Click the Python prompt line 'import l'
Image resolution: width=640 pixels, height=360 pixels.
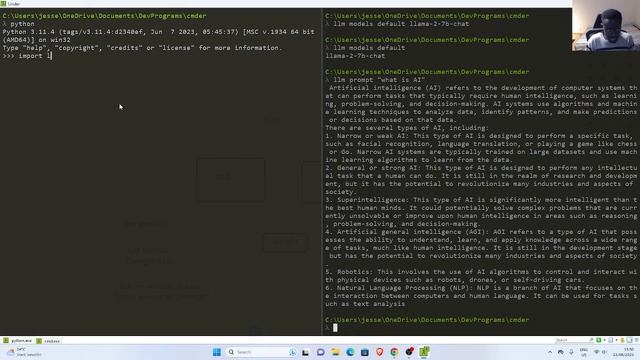[x=27, y=56]
